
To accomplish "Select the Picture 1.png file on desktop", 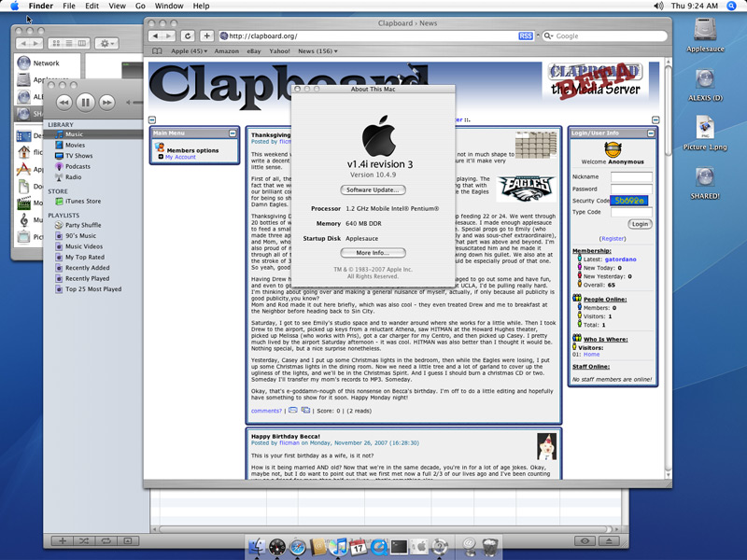I will (705, 133).
